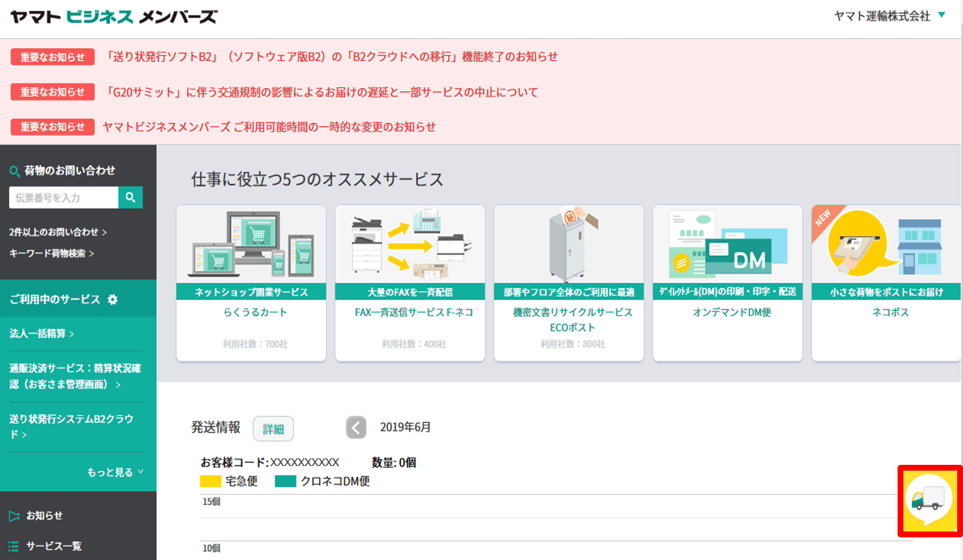Click the yellow truck chat bubble icon
Screen dimensions: 963x560
[930, 501]
